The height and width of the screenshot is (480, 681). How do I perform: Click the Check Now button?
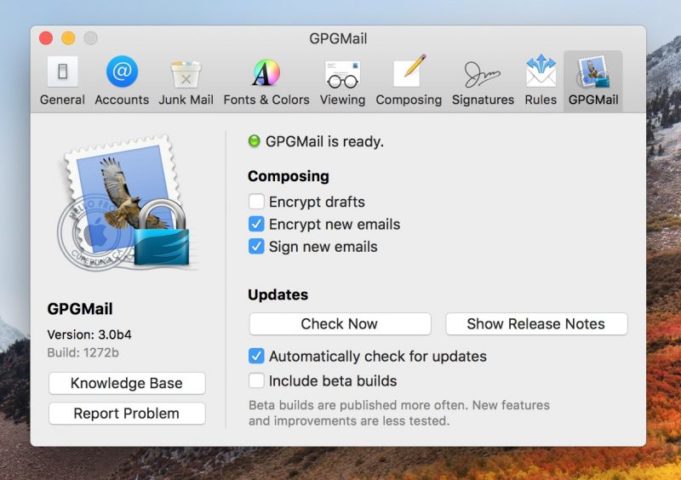click(x=340, y=324)
